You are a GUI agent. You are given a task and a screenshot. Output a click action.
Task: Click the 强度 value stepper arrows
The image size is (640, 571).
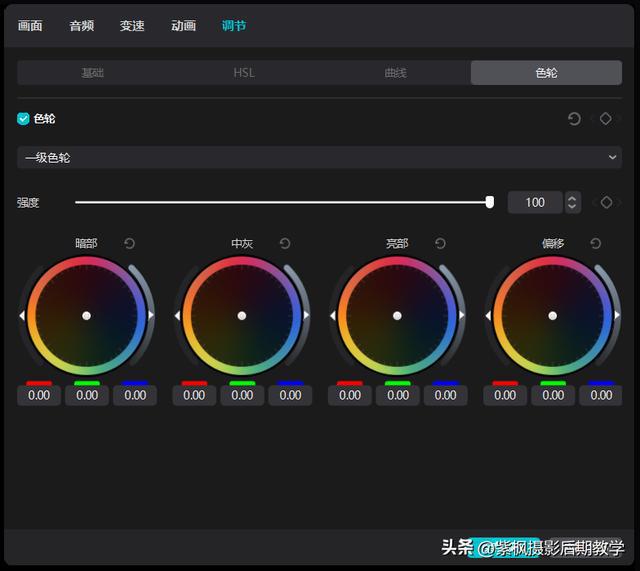[572, 202]
